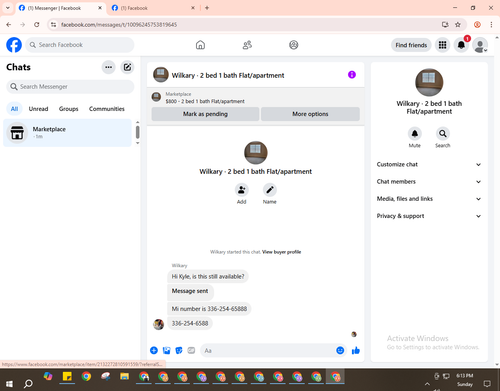Send a thumbs-up like
This screenshot has height=391, width=500.
pos(356,350)
